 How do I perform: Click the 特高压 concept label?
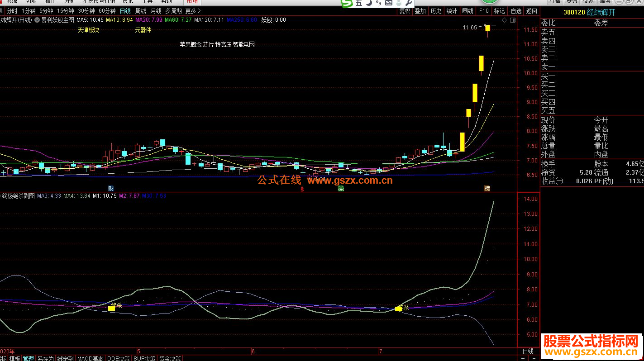(x=223, y=45)
